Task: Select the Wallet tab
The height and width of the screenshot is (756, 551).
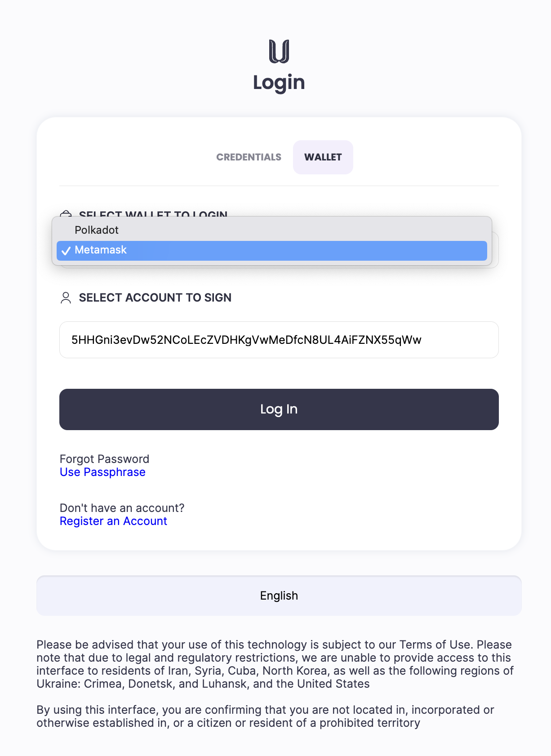Action: coord(323,157)
